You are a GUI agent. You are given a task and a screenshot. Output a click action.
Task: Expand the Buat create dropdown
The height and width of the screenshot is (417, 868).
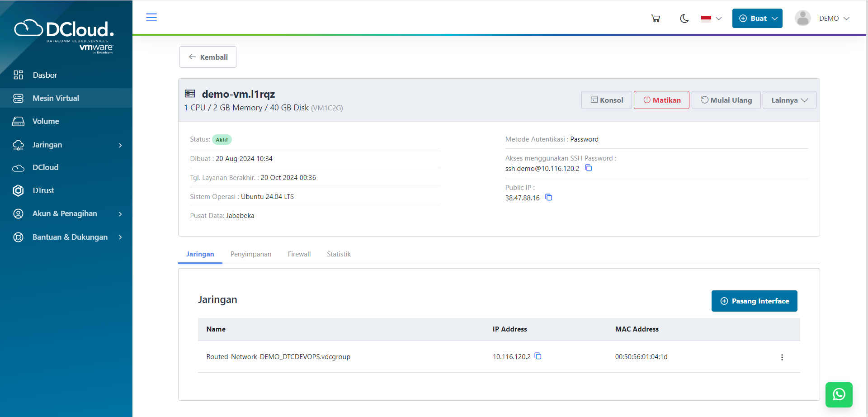[757, 19]
